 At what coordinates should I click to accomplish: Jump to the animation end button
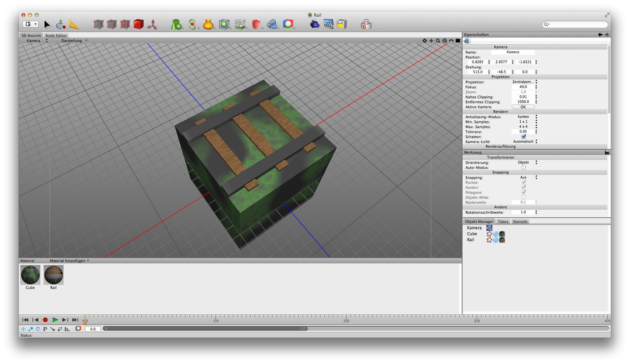pyautogui.click(x=75, y=320)
